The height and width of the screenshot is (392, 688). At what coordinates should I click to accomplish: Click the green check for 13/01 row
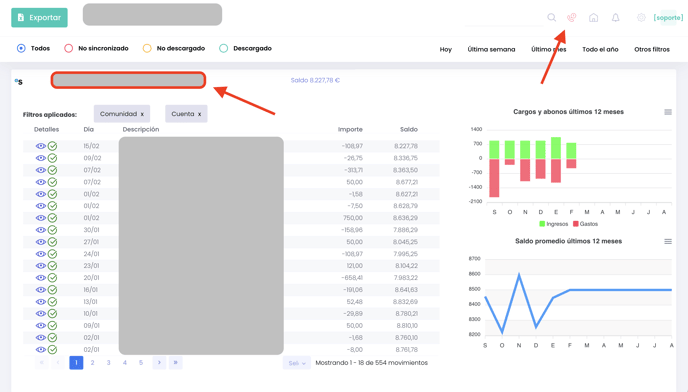tap(52, 302)
